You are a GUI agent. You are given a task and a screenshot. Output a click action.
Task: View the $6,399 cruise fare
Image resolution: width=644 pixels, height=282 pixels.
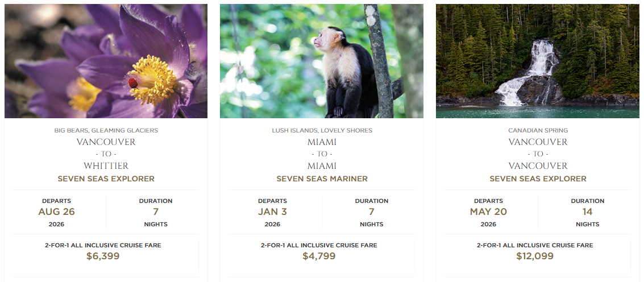103,256
